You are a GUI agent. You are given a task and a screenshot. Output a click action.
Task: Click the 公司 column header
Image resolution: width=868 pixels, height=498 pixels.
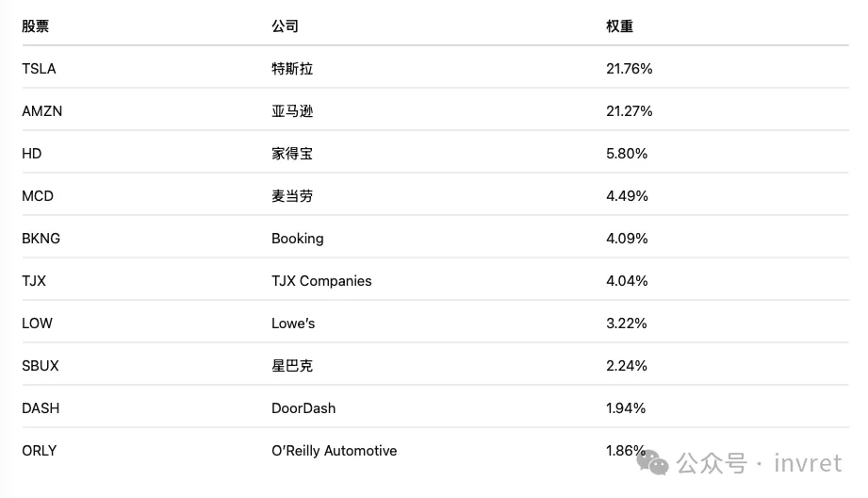point(285,26)
